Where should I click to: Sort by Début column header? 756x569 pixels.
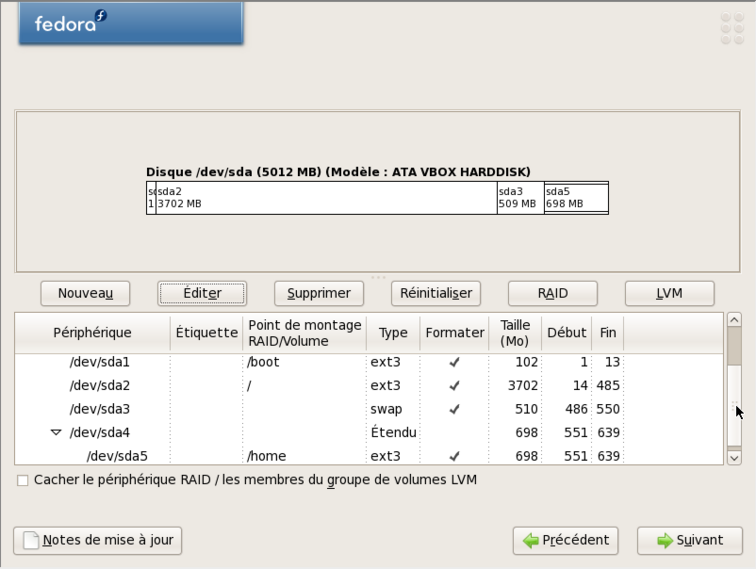567,333
